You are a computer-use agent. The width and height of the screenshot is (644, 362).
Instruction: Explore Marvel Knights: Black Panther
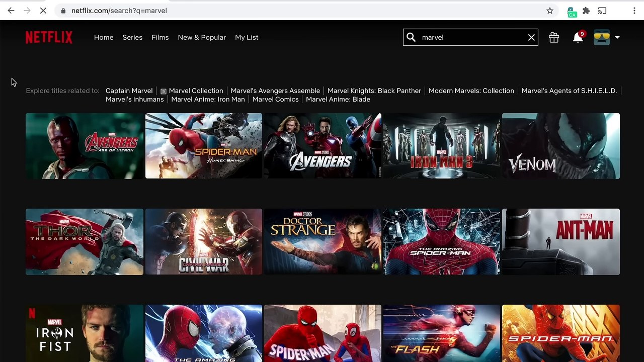click(x=374, y=90)
